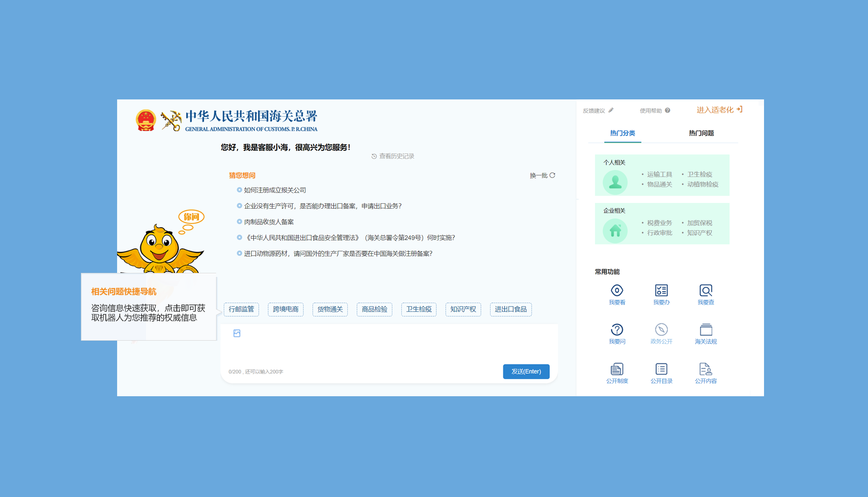The width and height of the screenshot is (868, 497).
Task: Open 进入适老化 mode link
Action: click(x=719, y=110)
